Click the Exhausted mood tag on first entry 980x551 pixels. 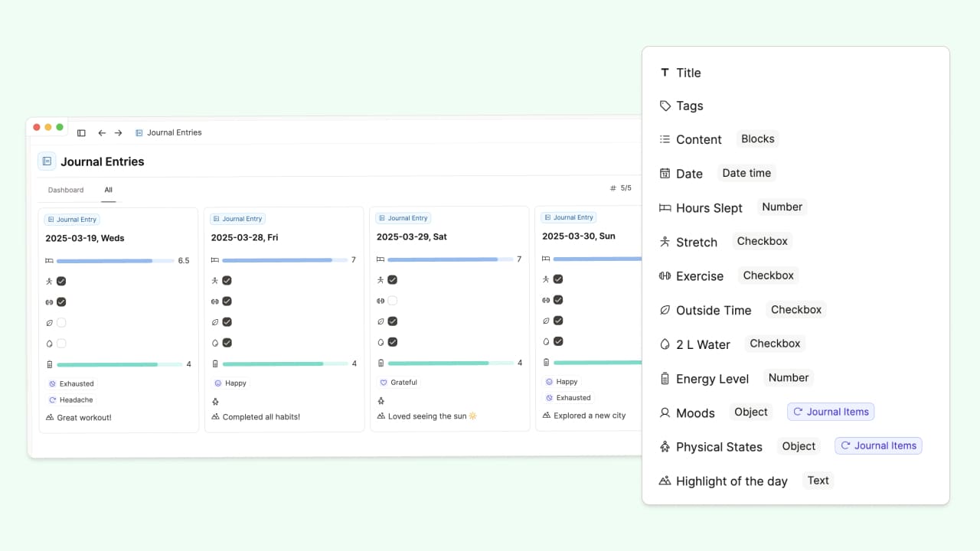(x=76, y=384)
